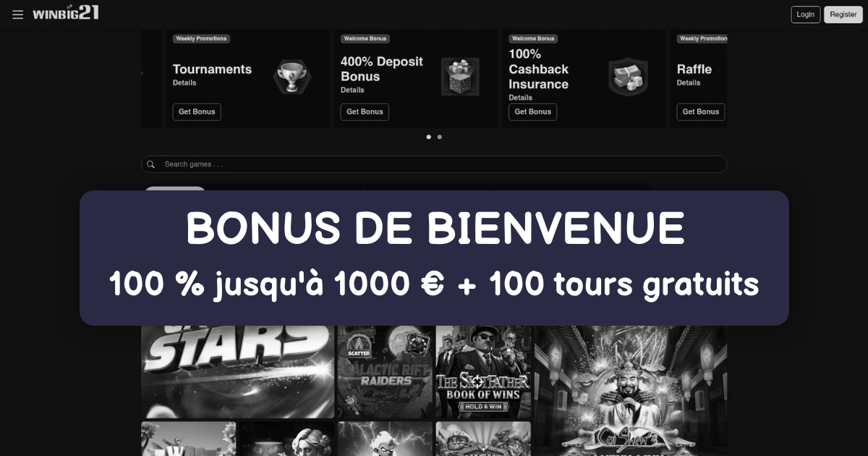The image size is (868, 456).
Task: Get Bonus for Raffle promotion
Action: click(x=701, y=111)
